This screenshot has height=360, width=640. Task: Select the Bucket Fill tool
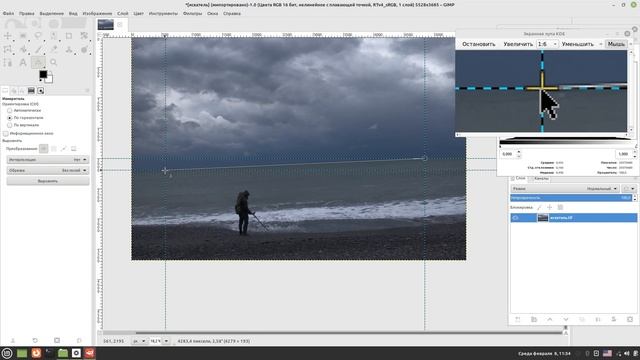(x=23, y=49)
